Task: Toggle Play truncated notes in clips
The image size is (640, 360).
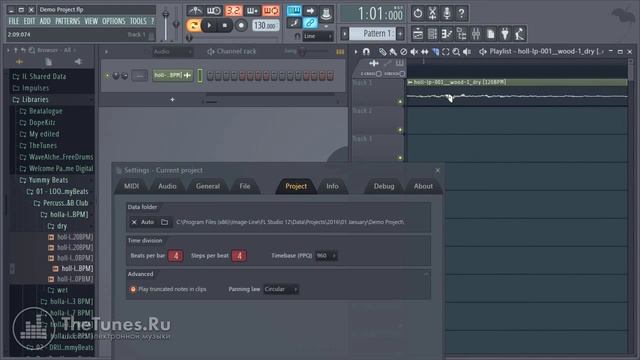Action: (133, 289)
